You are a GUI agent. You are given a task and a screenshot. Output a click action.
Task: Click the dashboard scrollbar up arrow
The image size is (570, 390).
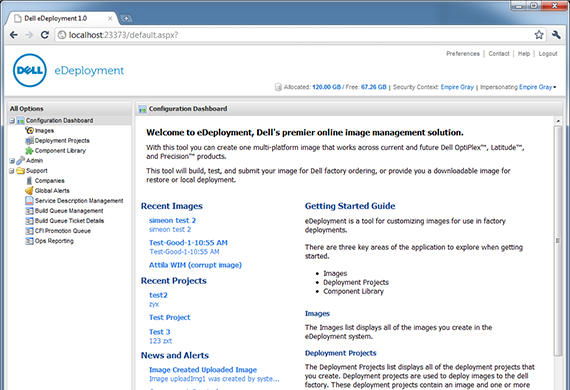coord(558,121)
